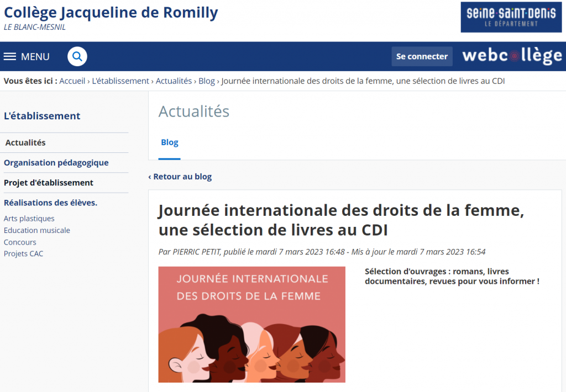Open Projet d'établissement sidebar item
The width and height of the screenshot is (566, 392).
(49, 183)
